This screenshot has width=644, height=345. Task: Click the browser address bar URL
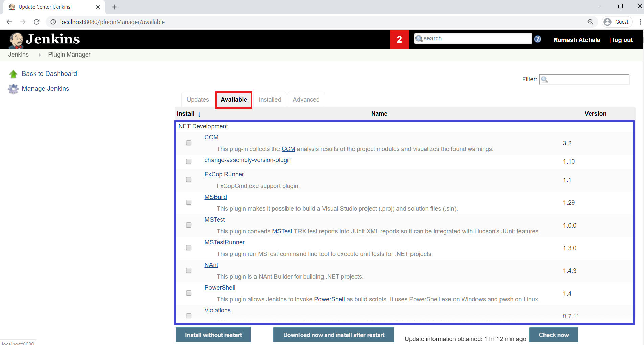pyautogui.click(x=112, y=22)
